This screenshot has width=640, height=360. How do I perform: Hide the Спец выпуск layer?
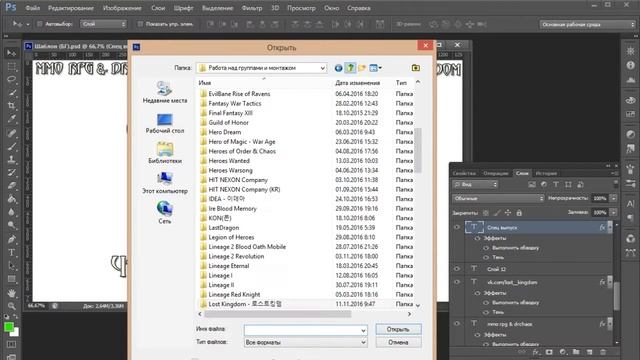(457, 227)
